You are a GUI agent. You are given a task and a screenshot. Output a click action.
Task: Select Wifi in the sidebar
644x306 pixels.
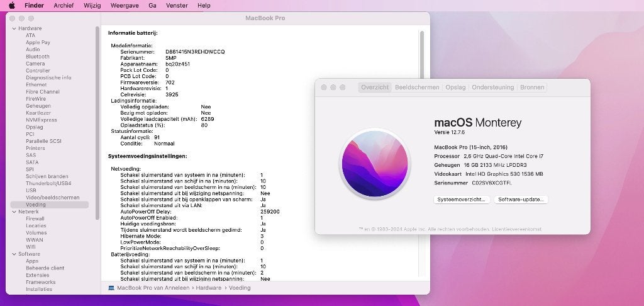30,247
